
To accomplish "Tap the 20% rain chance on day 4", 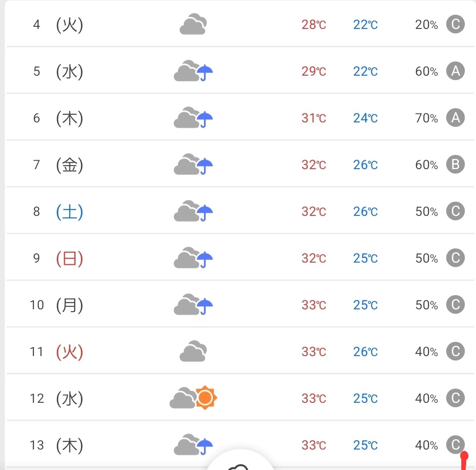I will [x=427, y=24].
